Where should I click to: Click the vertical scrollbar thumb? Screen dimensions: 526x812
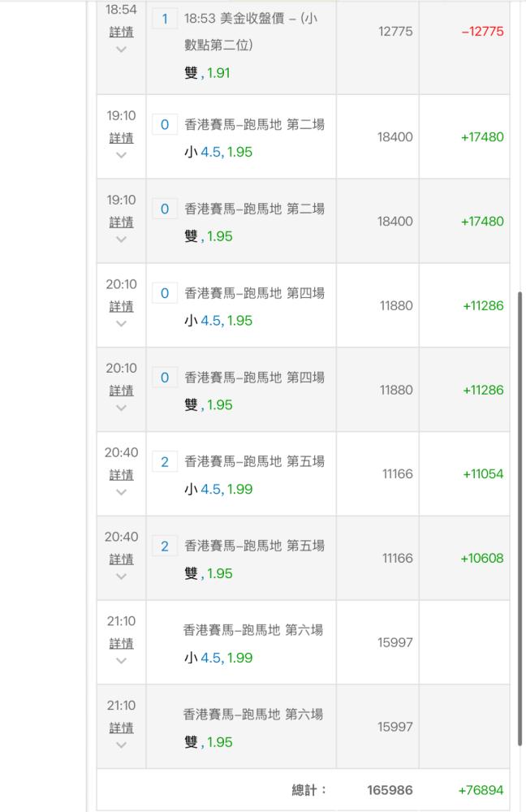[520, 518]
